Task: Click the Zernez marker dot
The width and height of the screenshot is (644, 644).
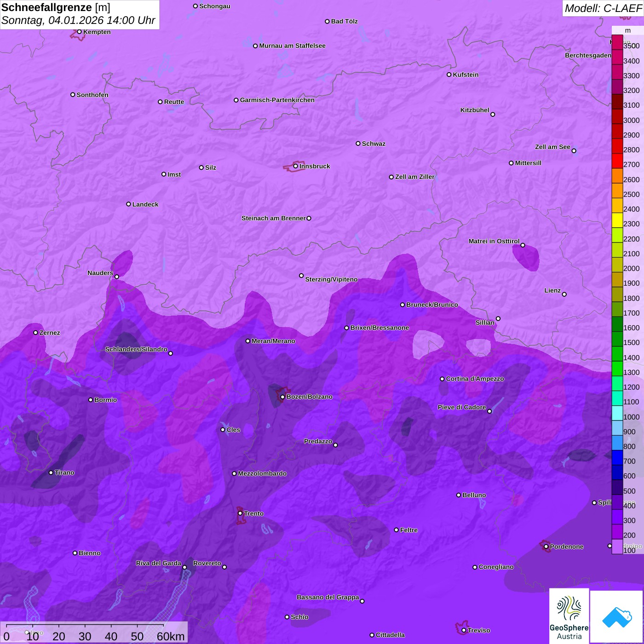Action: point(35,333)
